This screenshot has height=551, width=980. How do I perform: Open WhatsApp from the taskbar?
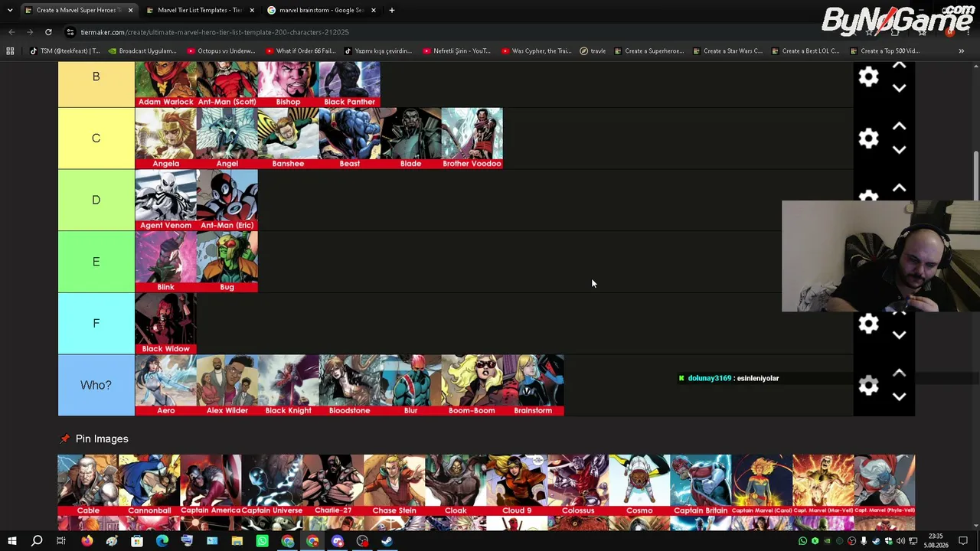263,541
